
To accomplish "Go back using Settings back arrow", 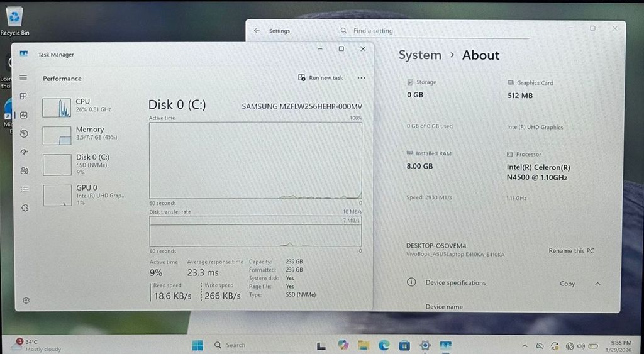I will pyautogui.click(x=257, y=31).
